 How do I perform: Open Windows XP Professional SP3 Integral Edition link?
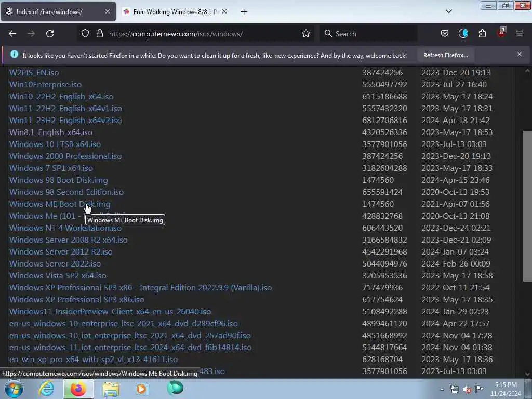click(140, 288)
